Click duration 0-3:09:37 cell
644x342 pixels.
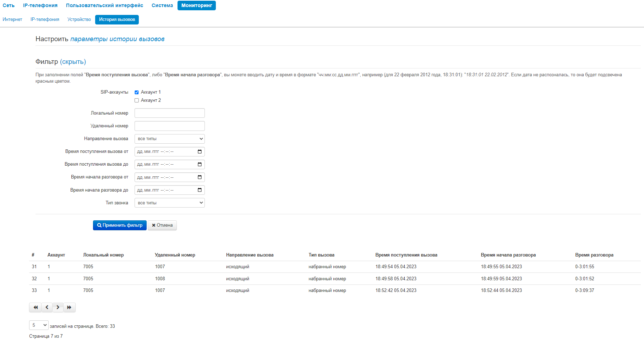click(x=585, y=291)
